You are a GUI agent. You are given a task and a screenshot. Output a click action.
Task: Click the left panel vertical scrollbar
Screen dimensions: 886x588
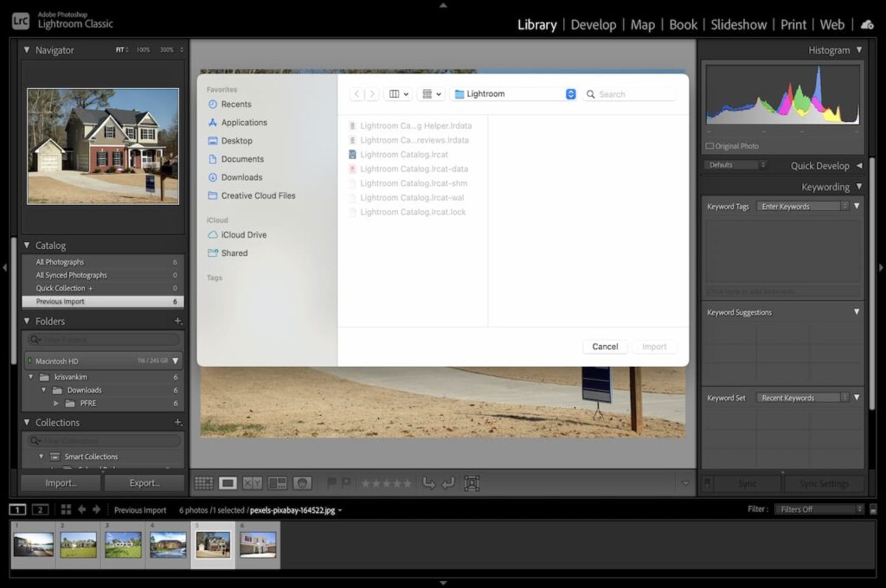pos(14,301)
